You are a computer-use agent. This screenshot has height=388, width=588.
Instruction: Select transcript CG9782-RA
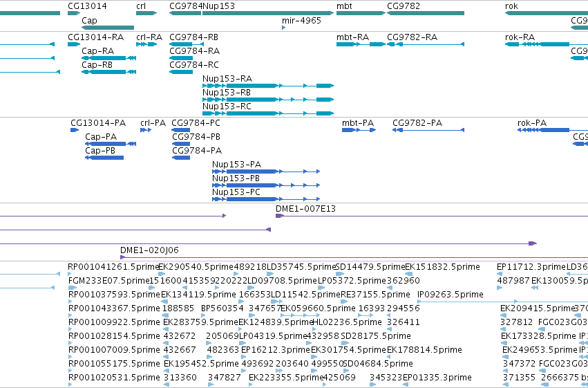[x=426, y=44]
